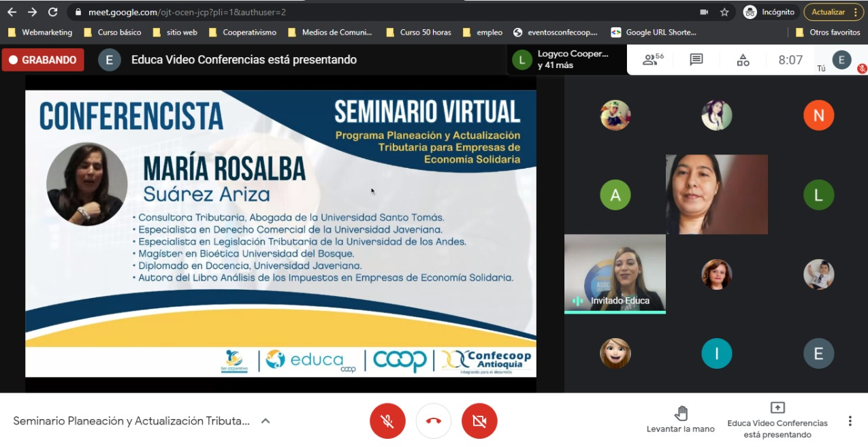Click the Logyco Cooper... y 41 más label
The image size is (868, 447).
coord(573,59)
